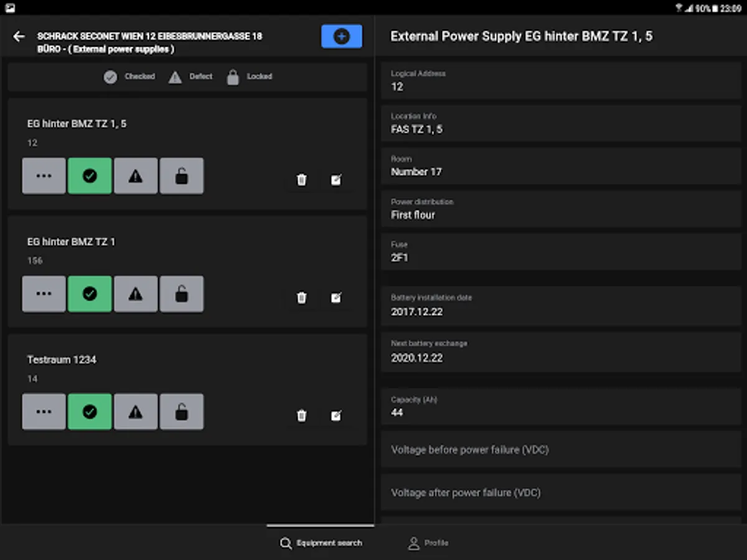Screen dimensions: 747x560
Task: Mark EG hinter BMZ TZ 1, 5 as defect
Action: tap(136, 176)
